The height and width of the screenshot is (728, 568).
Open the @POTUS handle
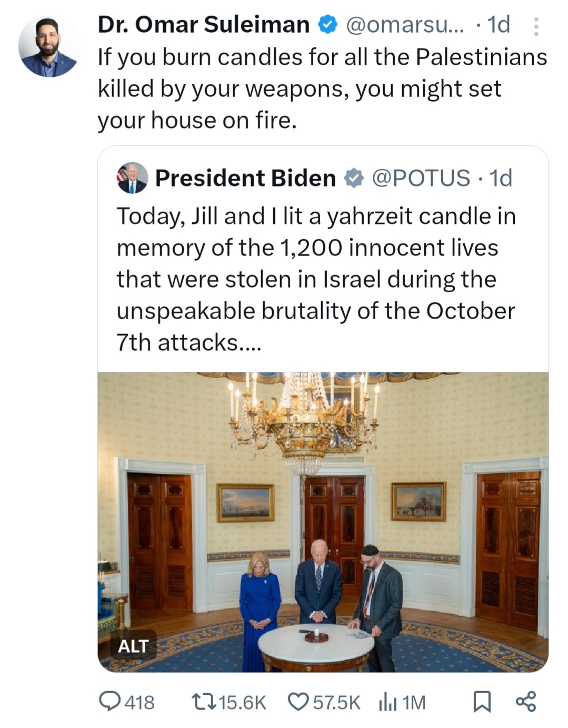coord(421,178)
